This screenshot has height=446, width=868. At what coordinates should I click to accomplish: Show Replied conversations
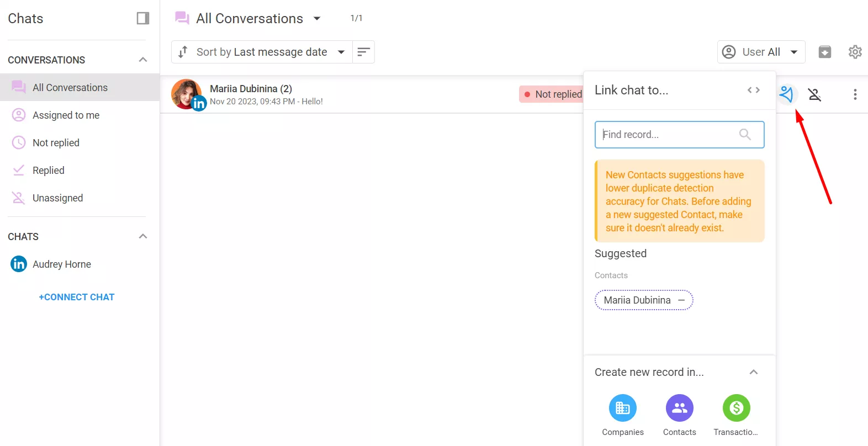tap(80, 170)
